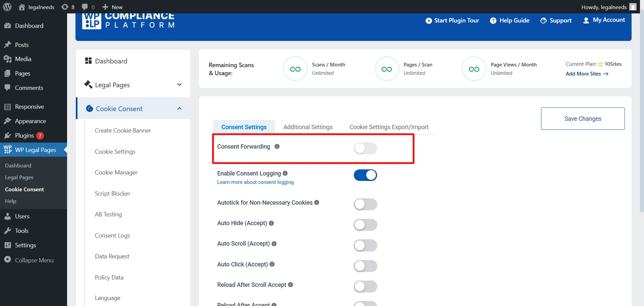Open Script Blocker in the sidebar
The width and height of the screenshot is (644, 306).
click(x=112, y=194)
